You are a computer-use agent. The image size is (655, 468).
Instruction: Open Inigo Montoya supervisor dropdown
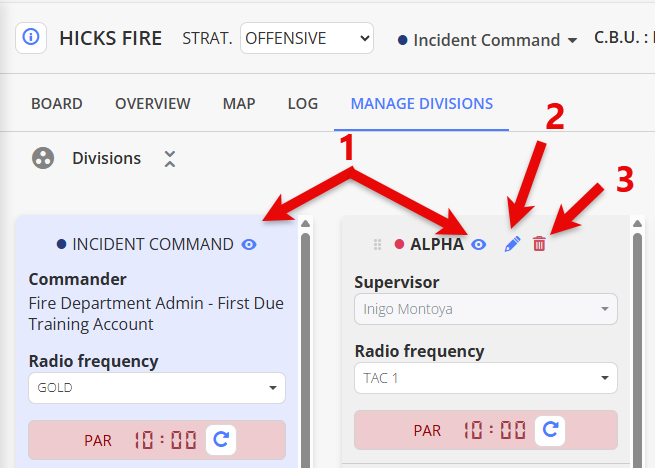[486, 309]
